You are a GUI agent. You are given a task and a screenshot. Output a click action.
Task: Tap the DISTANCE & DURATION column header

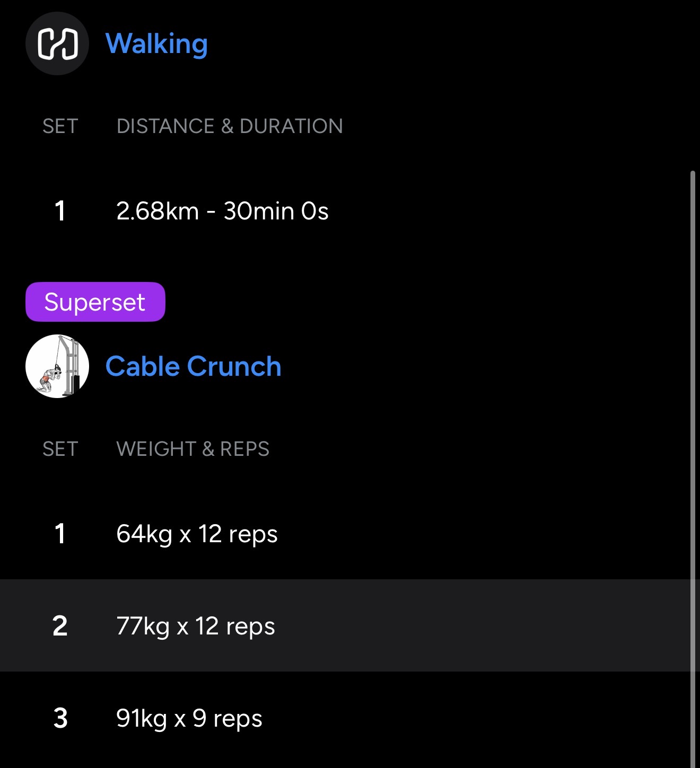pyautogui.click(x=230, y=126)
